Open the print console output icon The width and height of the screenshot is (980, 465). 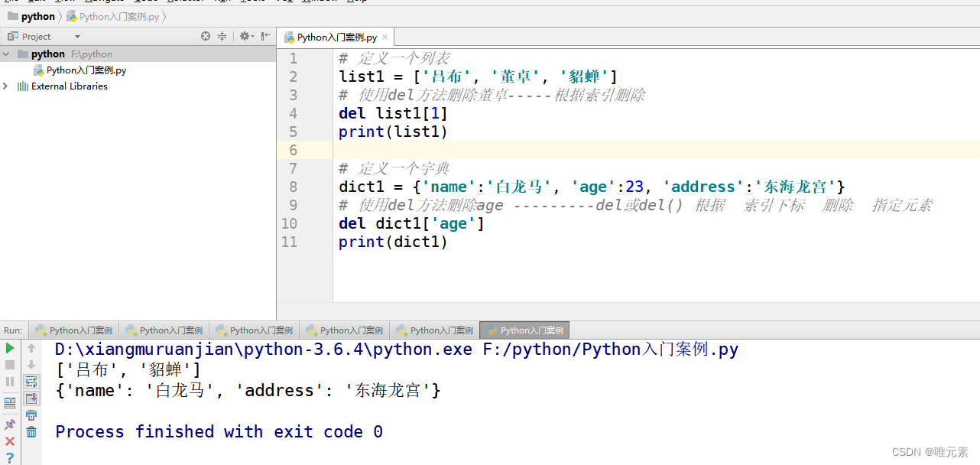31,415
